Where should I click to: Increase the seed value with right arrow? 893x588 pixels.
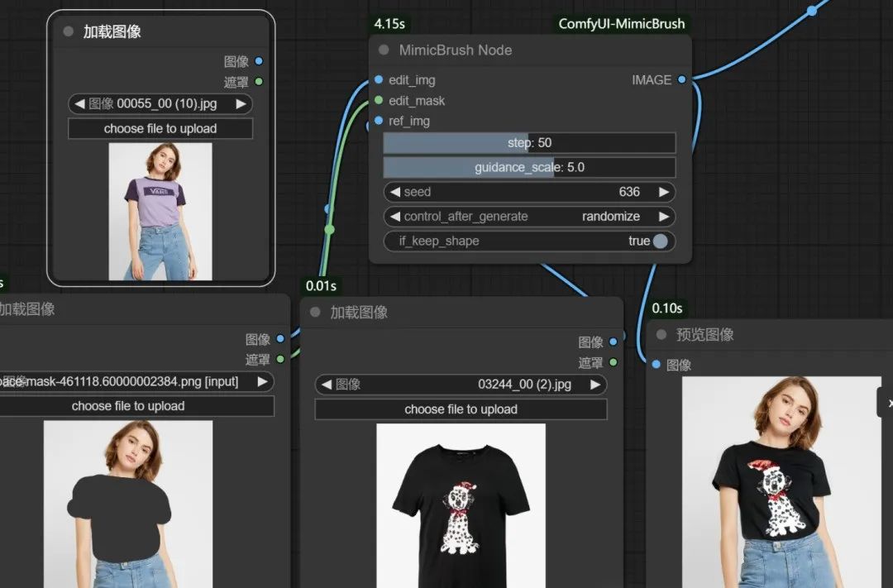(x=663, y=192)
